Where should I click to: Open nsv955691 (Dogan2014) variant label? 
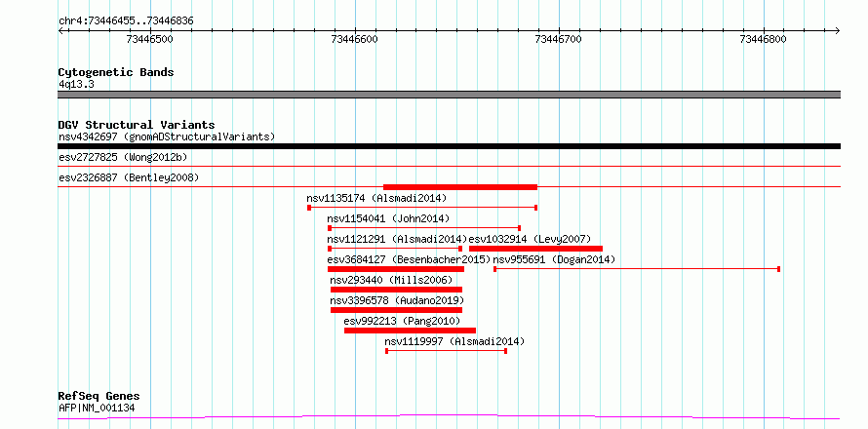coord(554,259)
